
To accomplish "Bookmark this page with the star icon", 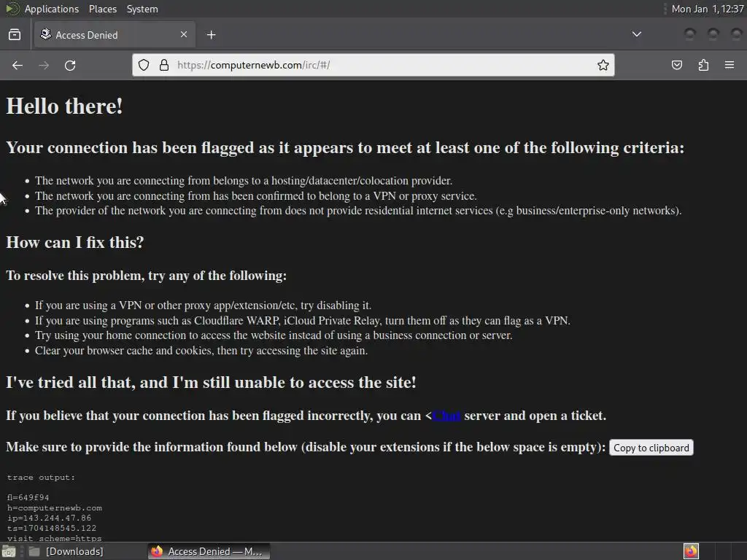I will [603, 65].
